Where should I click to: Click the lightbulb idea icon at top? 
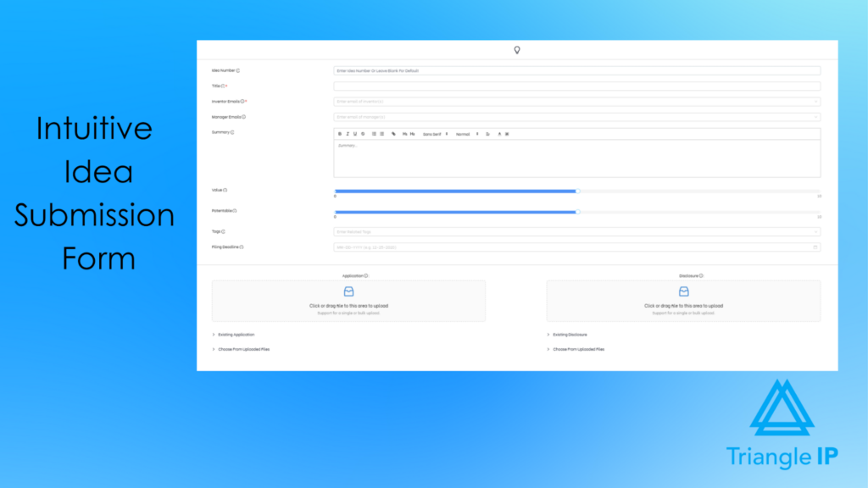517,50
